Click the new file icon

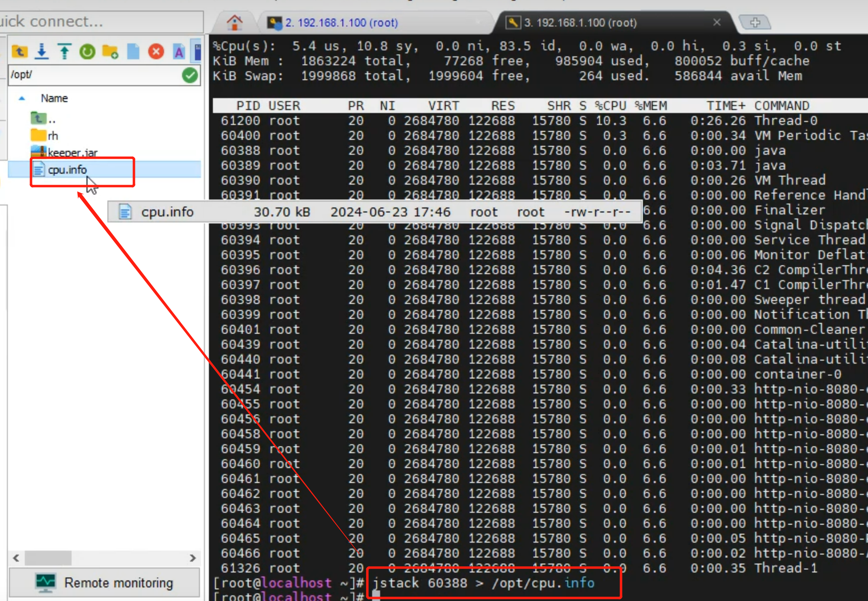pyautogui.click(x=133, y=51)
